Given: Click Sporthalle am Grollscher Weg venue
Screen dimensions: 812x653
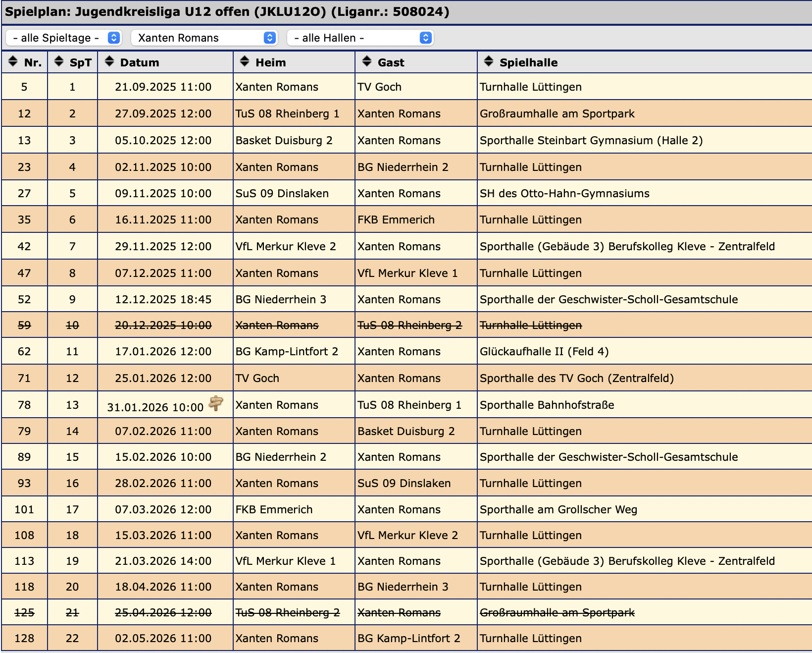Looking at the screenshot, I should [x=558, y=509].
